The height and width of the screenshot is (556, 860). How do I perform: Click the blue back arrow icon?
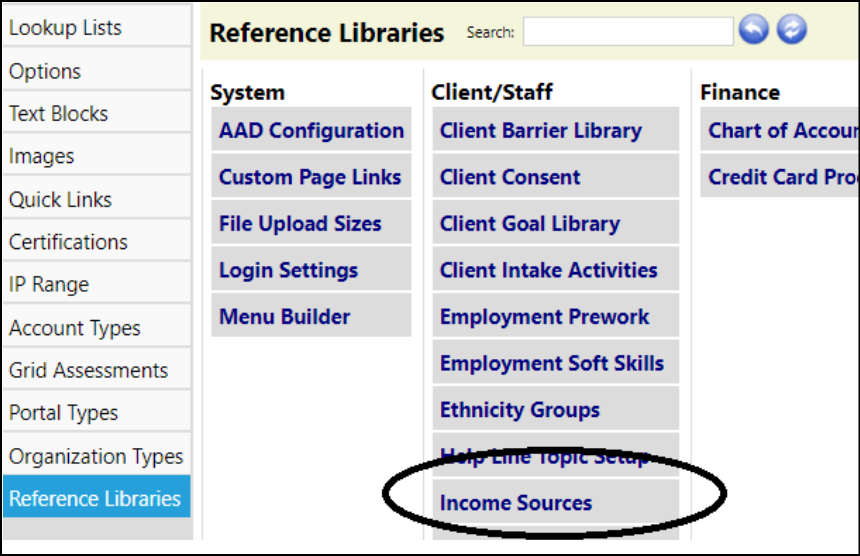(754, 29)
